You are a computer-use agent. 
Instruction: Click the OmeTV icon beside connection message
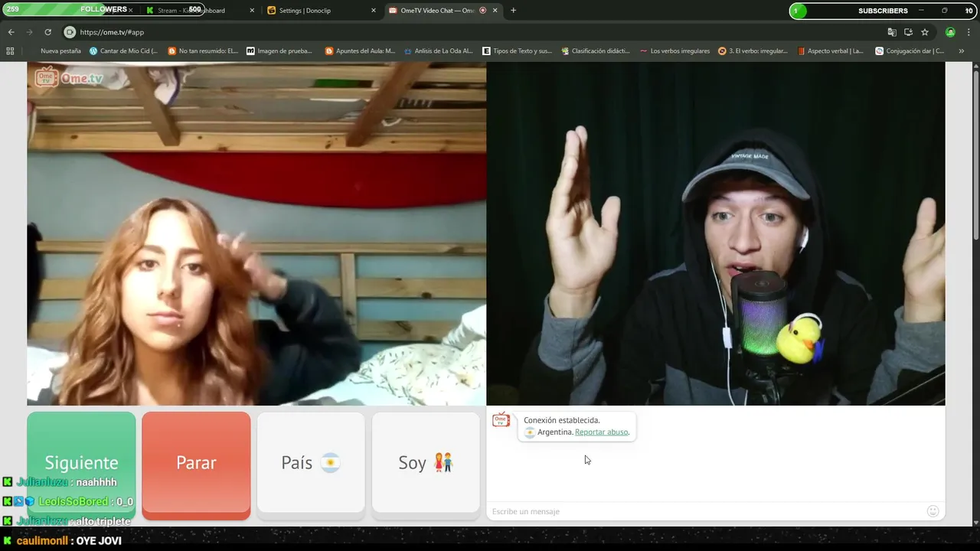[x=501, y=420]
